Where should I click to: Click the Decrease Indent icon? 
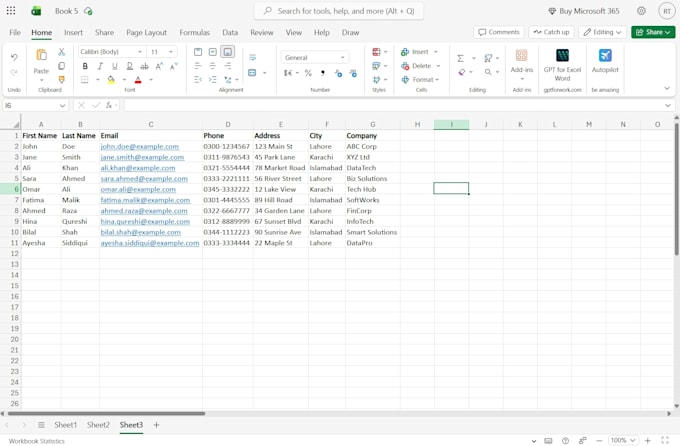[x=198, y=79]
